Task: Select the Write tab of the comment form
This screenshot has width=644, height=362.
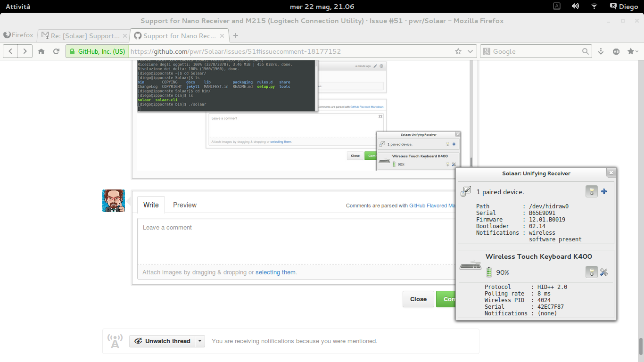Action: click(151, 205)
